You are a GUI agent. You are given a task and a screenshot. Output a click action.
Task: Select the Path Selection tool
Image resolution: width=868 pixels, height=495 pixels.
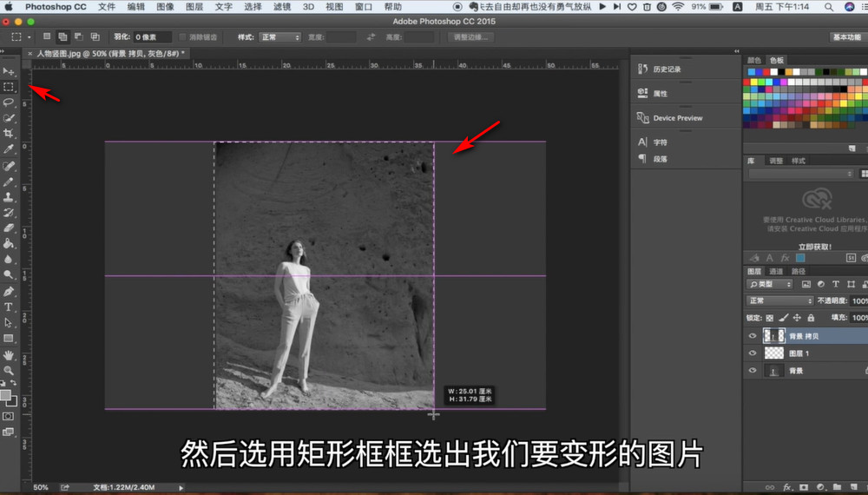[9, 323]
